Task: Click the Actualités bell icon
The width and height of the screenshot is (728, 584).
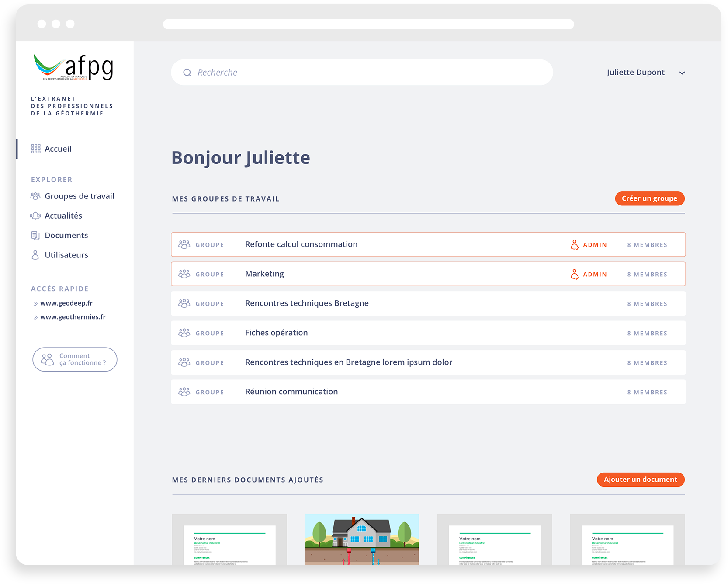Action: pos(35,216)
